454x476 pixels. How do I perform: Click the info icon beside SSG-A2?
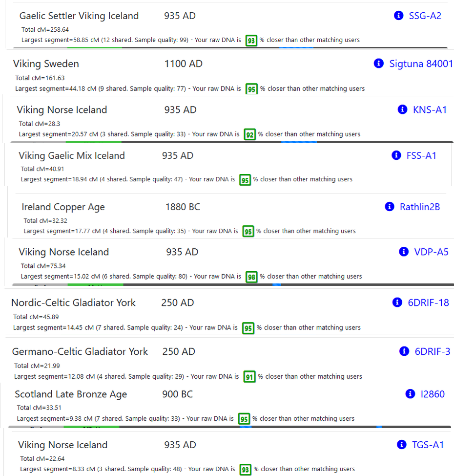(x=398, y=15)
